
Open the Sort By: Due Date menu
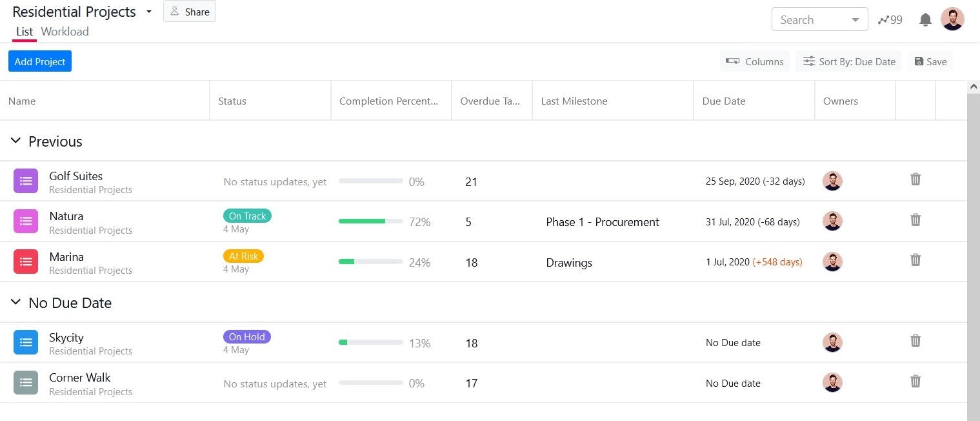pos(849,62)
